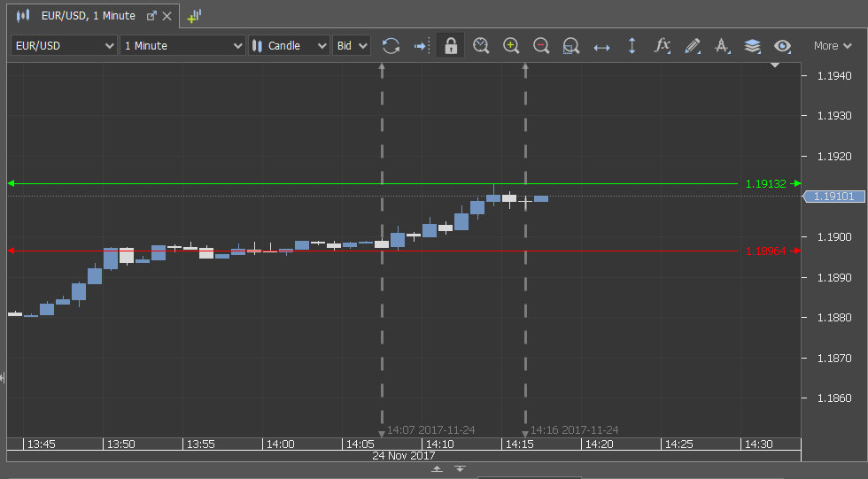Image resolution: width=868 pixels, height=479 pixels.
Task: Click the vertical stretch arrows icon
Action: tap(632, 45)
